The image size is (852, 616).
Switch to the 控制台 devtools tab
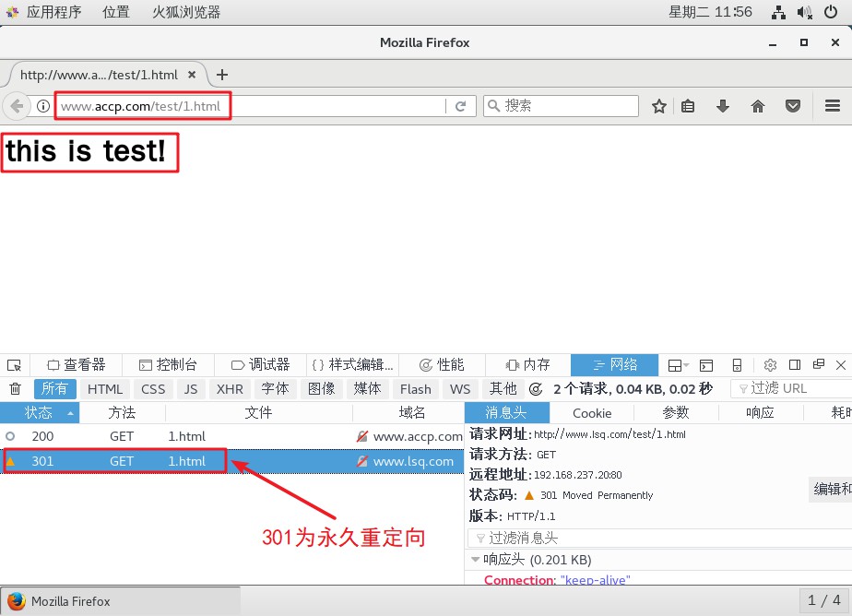pos(168,365)
